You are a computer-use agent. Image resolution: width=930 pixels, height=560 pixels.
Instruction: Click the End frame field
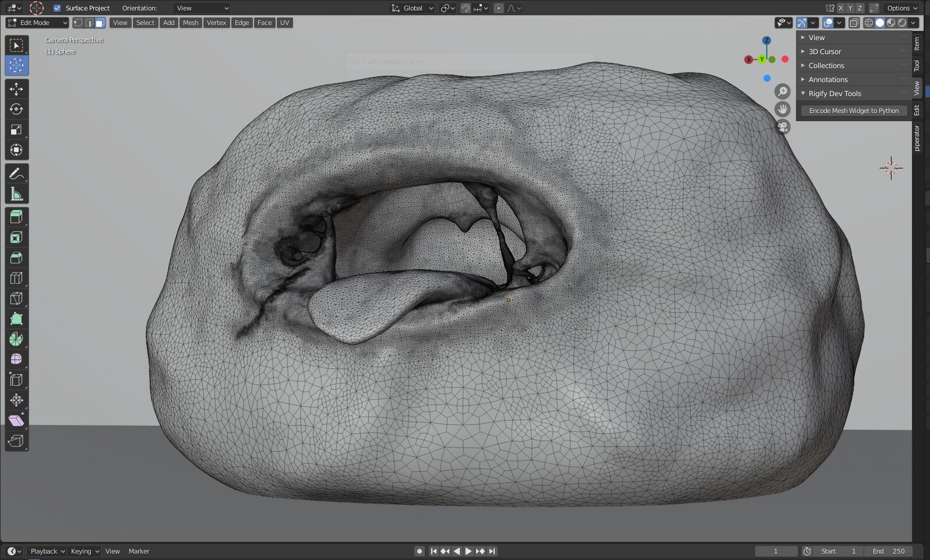point(889,551)
